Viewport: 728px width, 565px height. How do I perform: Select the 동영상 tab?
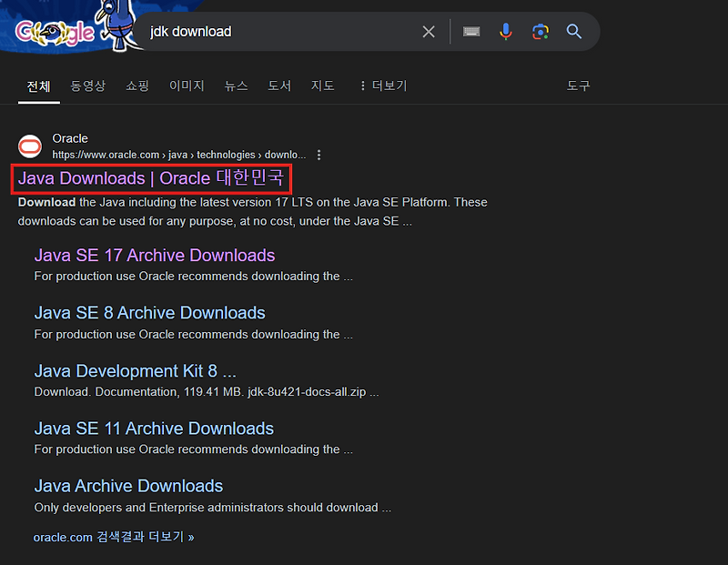[87, 86]
